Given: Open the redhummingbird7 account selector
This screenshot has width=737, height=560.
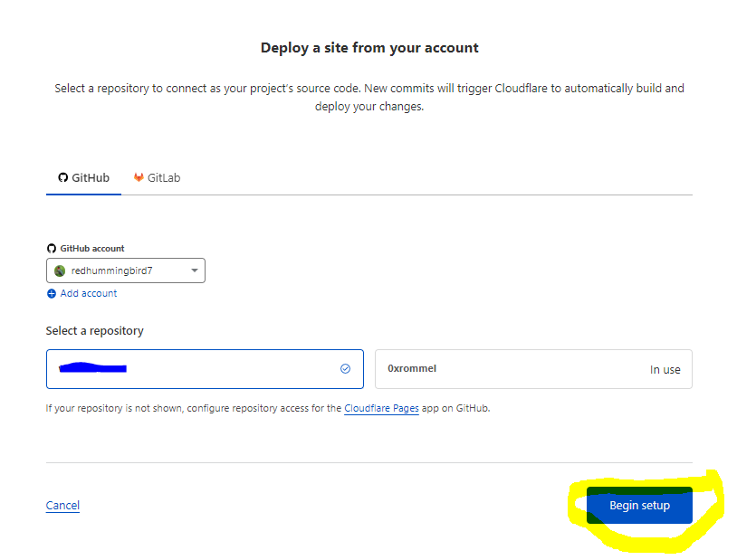Looking at the screenshot, I should [125, 271].
